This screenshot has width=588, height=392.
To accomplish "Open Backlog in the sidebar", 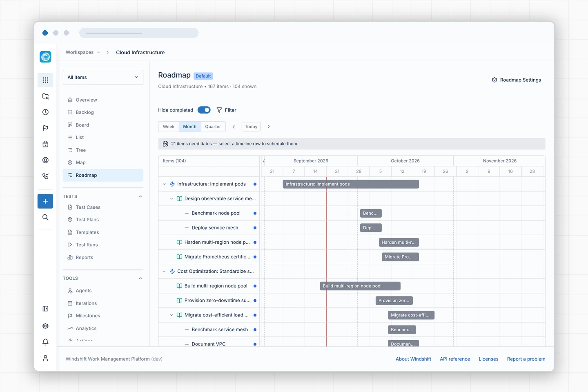I will point(103,112).
